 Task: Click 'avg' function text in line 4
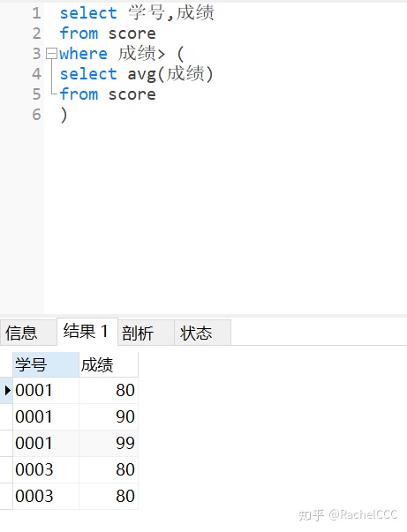(141, 74)
